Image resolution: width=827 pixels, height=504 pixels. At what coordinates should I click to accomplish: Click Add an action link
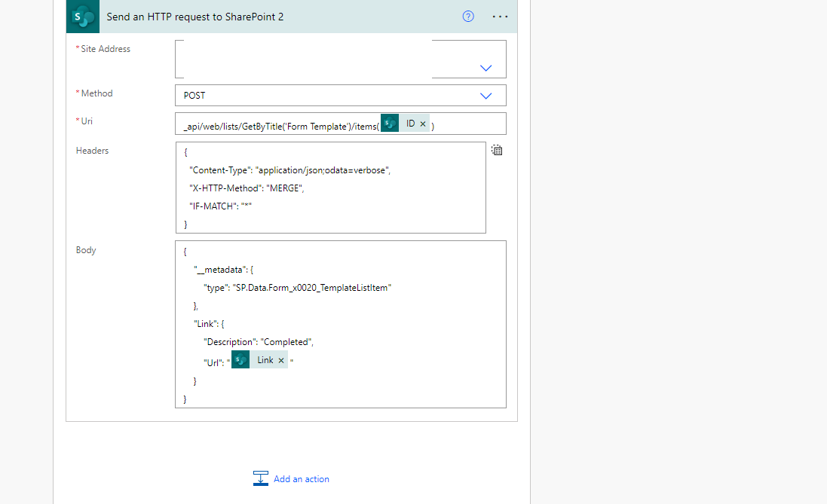[x=301, y=478]
